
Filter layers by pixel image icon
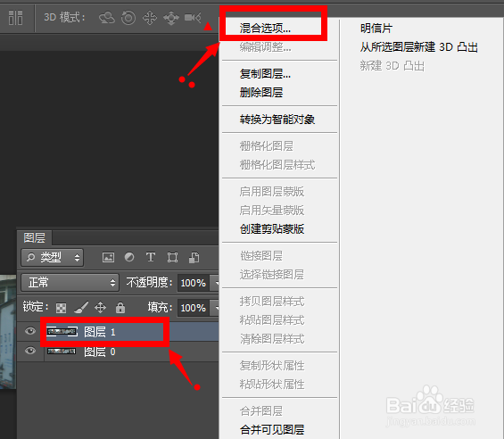click(x=108, y=257)
